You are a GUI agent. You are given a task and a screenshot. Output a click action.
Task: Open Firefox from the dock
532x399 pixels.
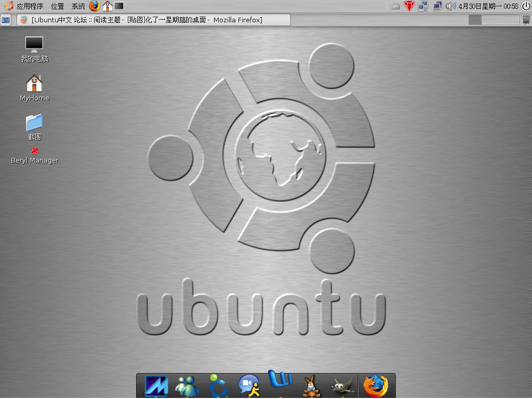coord(376,386)
